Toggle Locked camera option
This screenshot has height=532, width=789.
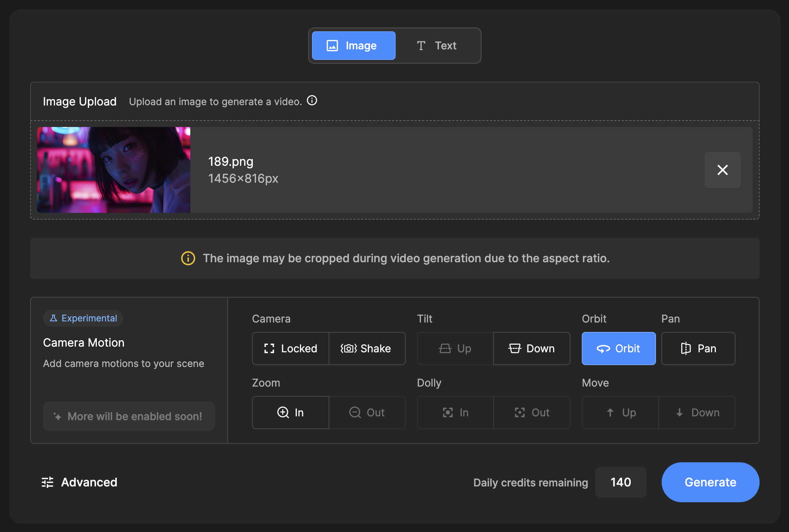(x=291, y=349)
